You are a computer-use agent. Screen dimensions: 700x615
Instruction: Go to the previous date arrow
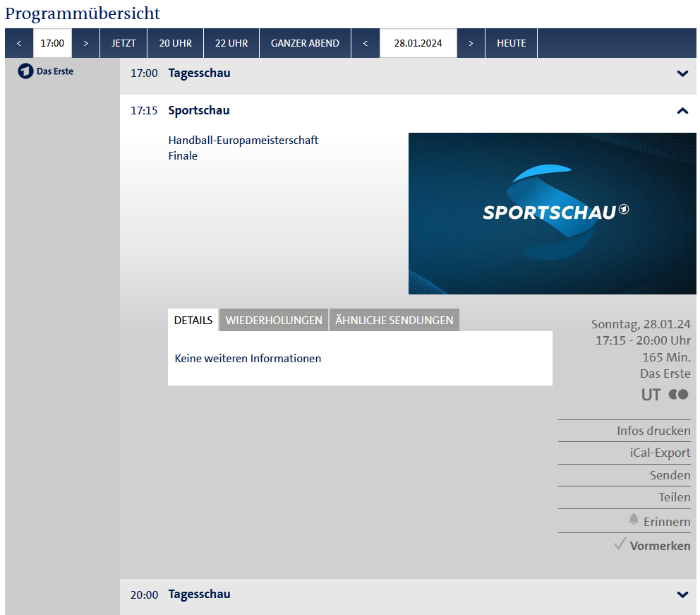click(x=366, y=43)
